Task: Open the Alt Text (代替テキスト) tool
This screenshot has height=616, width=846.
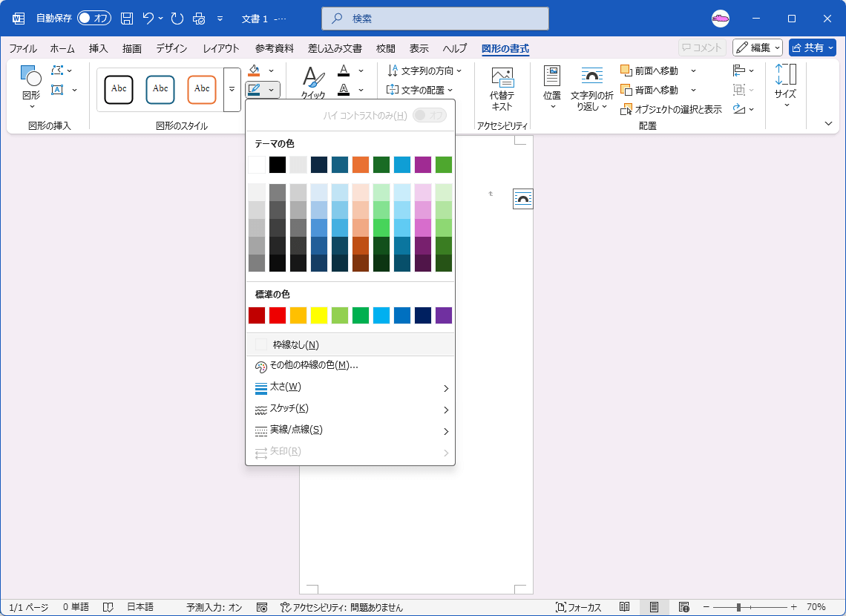Action: [502, 88]
